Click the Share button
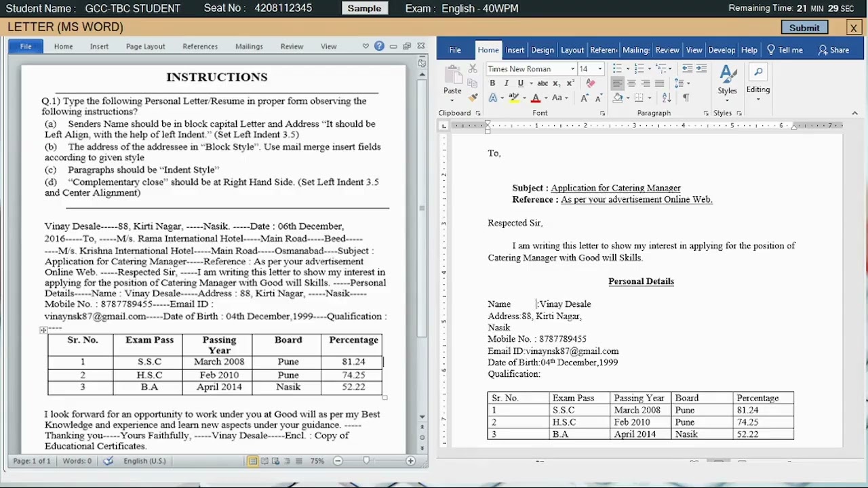Screen dimensions: 868x488 [833, 50]
